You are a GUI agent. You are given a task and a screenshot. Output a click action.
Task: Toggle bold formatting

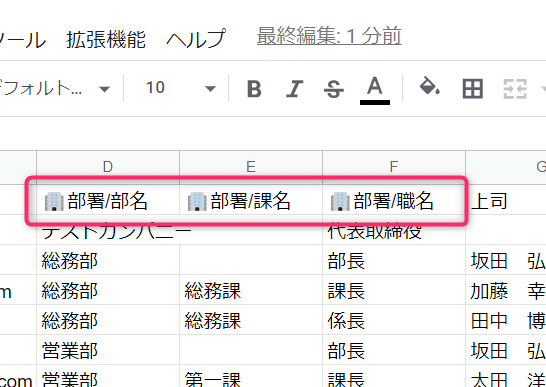254,88
